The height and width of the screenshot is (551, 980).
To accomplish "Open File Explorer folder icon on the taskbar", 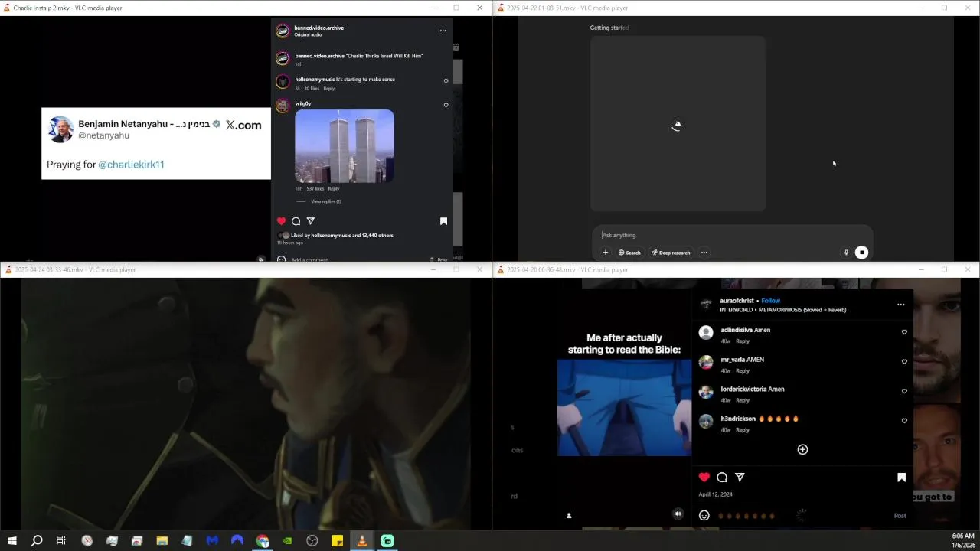I will point(162,541).
